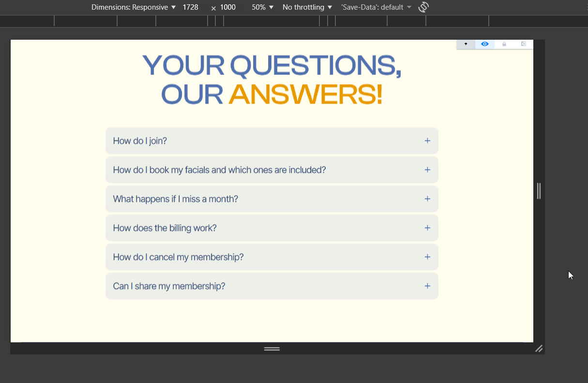The width and height of the screenshot is (588, 383).
Task: Click 'How do I cancel my membership?' text
Action: (x=178, y=257)
